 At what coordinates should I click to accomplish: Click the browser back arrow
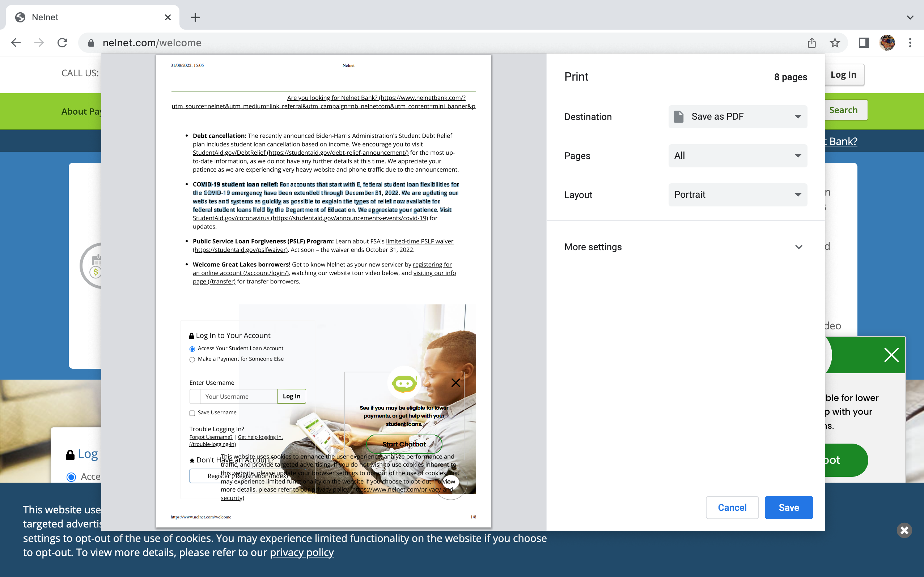[16, 43]
